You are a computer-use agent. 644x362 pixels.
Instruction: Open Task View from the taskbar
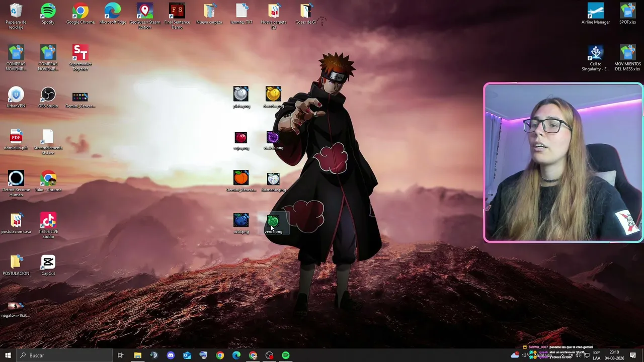[121, 355]
